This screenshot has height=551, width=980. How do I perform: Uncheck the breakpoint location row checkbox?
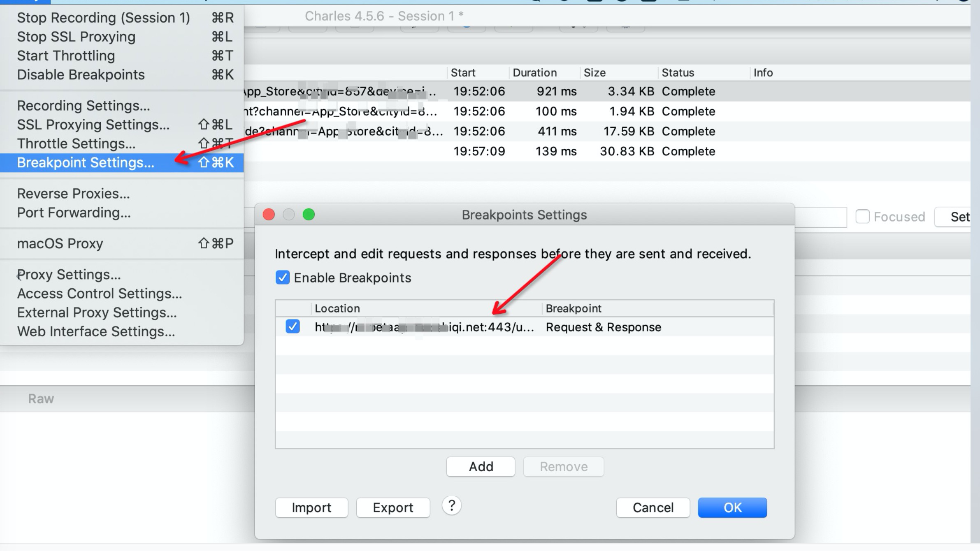click(x=293, y=327)
